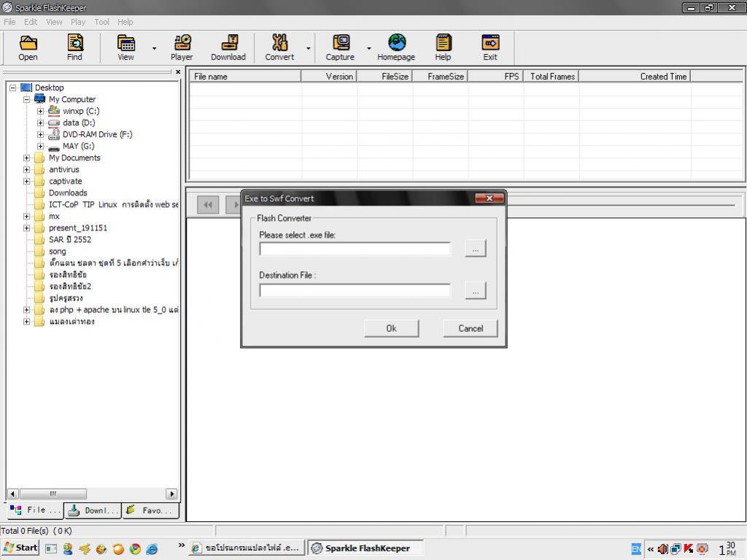The height and width of the screenshot is (560, 747).
Task: Open the View dropdown arrow
Action: tap(154, 49)
